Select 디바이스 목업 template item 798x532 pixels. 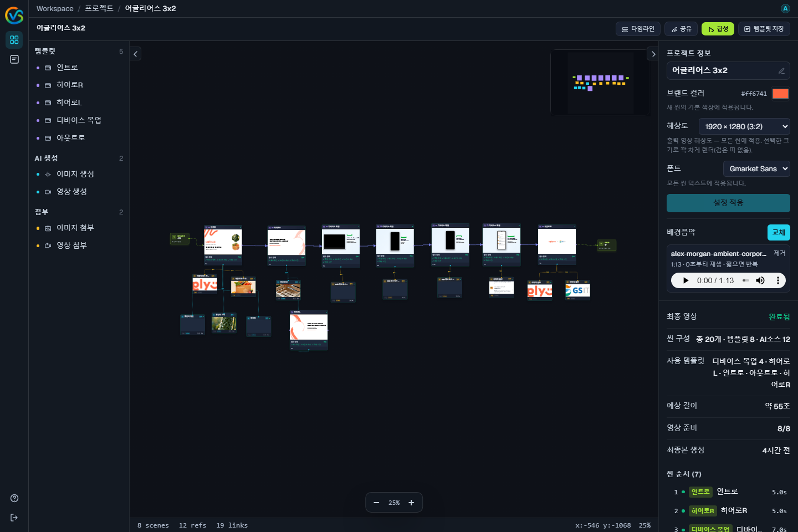point(79,120)
